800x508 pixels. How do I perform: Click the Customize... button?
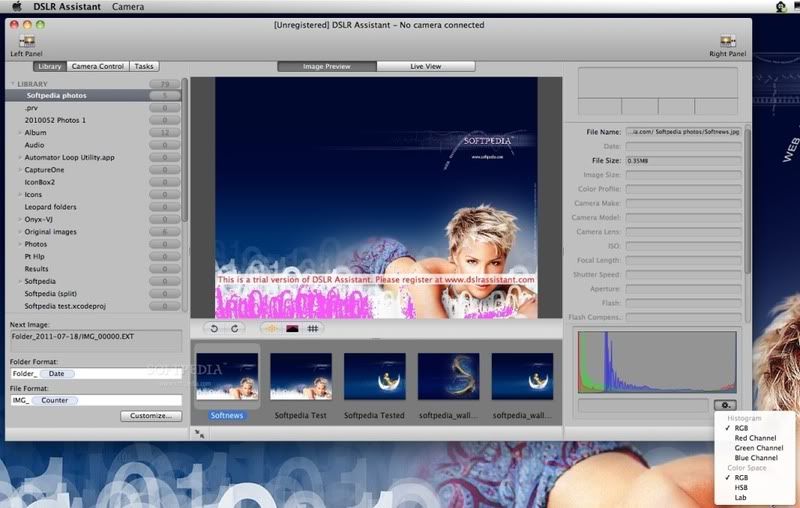151,416
